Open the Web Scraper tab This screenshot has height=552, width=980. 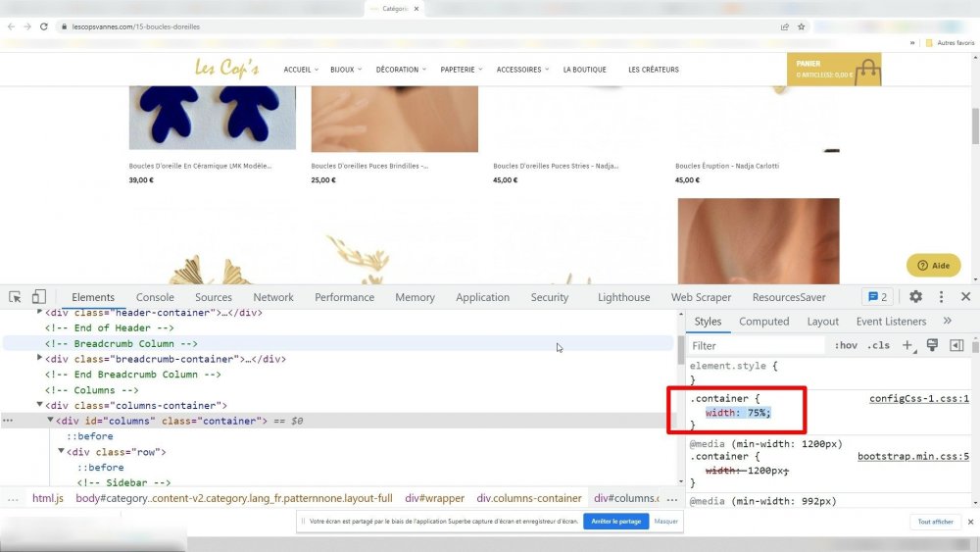coord(701,297)
